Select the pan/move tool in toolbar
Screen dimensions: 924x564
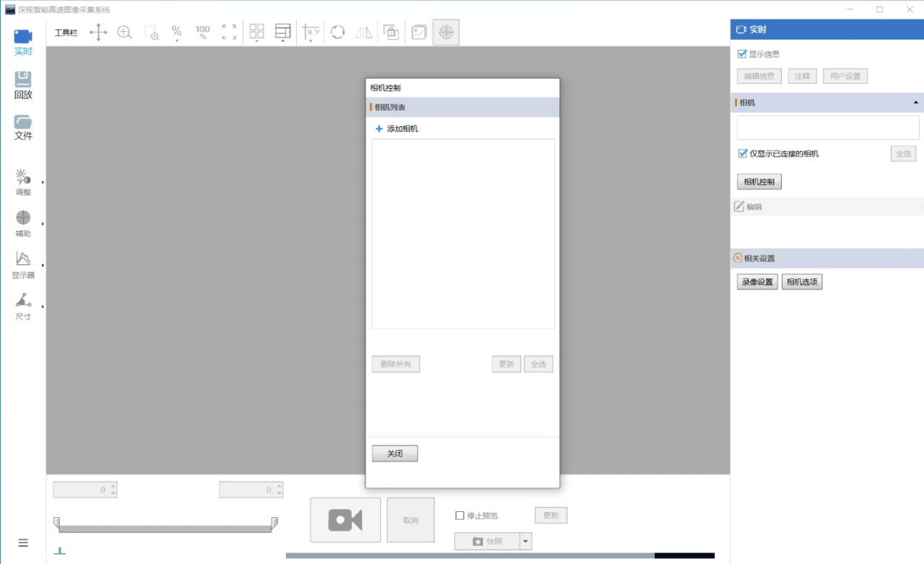[98, 32]
